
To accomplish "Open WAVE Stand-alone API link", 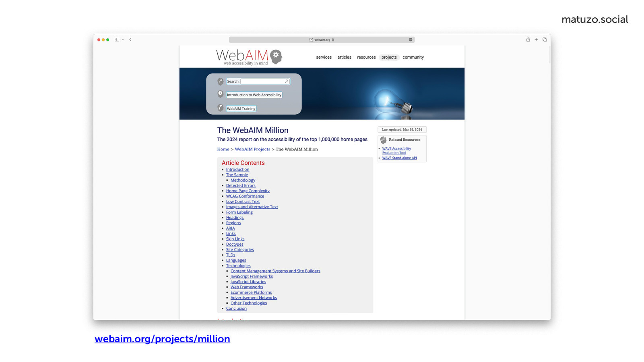I will [x=399, y=158].
